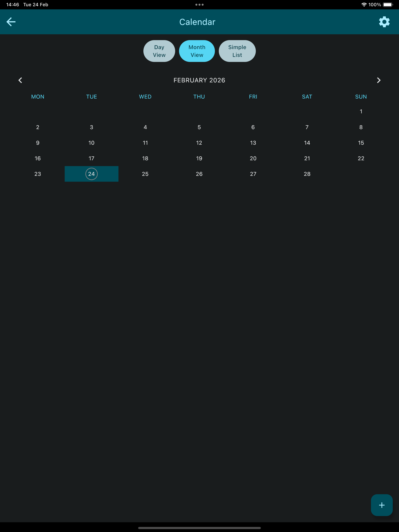Select February 26 in calendar
Image resolution: width=399 pixels, height=532 pixels.
[199, 174]
